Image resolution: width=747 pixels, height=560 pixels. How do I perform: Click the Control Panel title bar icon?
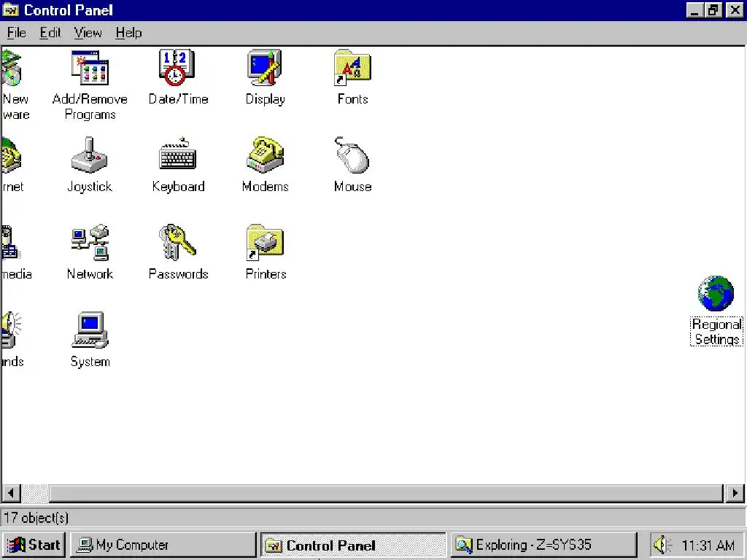10,10
